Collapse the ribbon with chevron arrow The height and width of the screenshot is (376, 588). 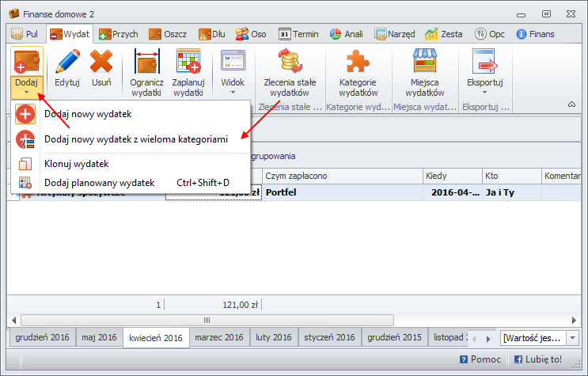tap(571, 104)
